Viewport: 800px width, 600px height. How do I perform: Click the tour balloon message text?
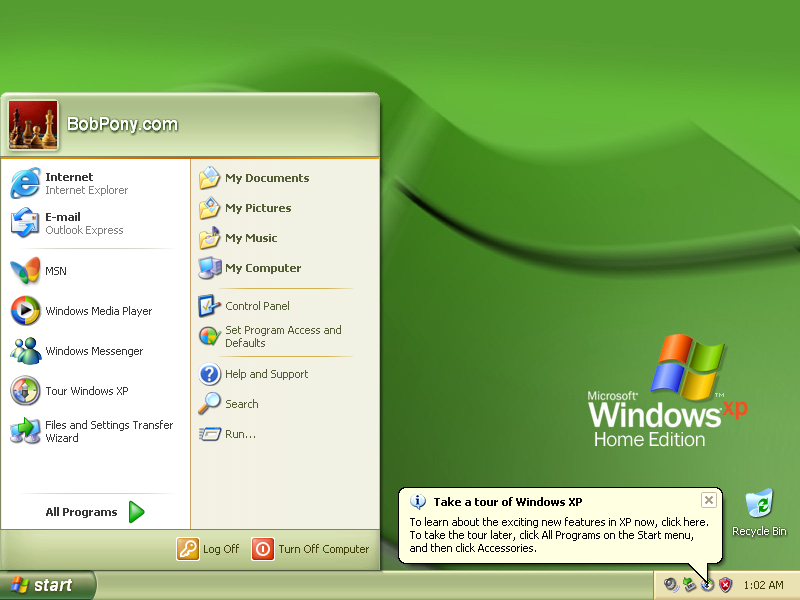559,535
